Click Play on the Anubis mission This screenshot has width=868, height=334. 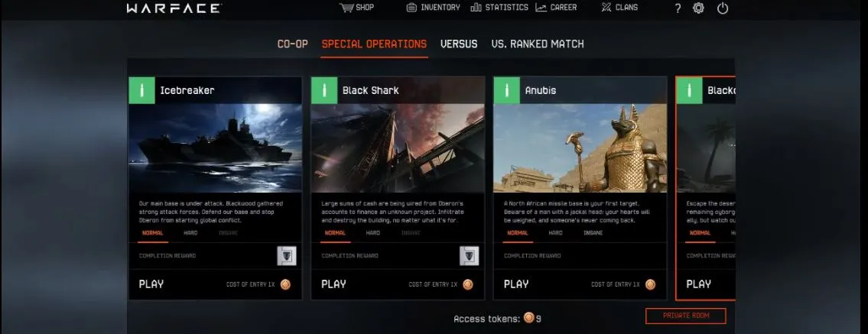516,284
